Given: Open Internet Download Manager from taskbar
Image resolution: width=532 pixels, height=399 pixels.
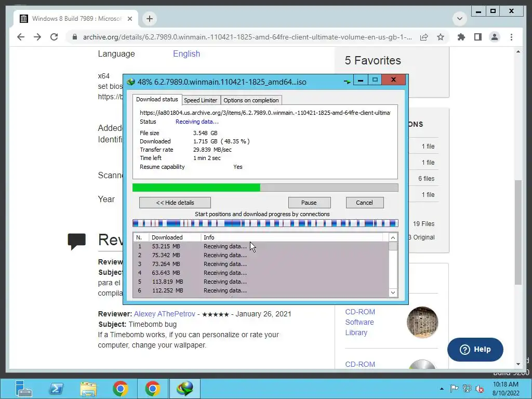Looking at the screenshot, I should tap(185, 389).
